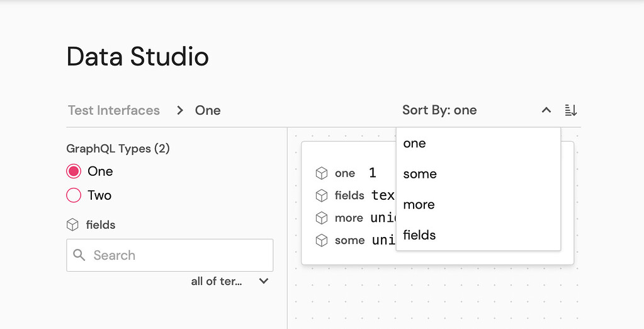
Task: Click the cube icon next to card field fields
Action: [322, 195]
